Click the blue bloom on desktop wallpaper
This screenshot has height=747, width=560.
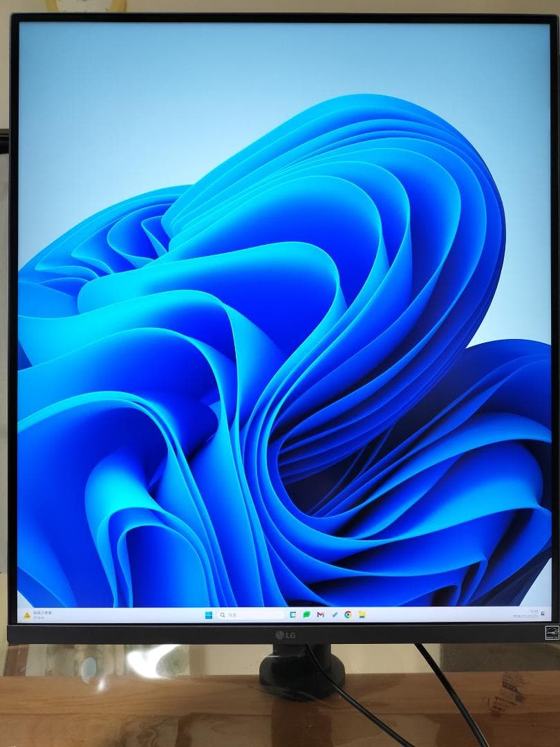tap(277, 346)
